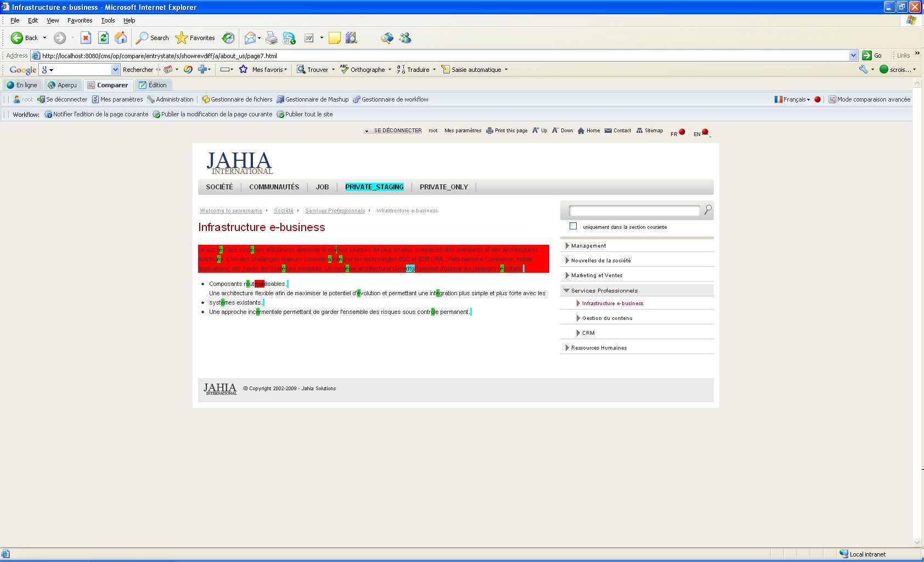Image resolution: width=924 pixels, height=562 pixels.
Task: Select the Comparer tab
Action: [108, 85]
